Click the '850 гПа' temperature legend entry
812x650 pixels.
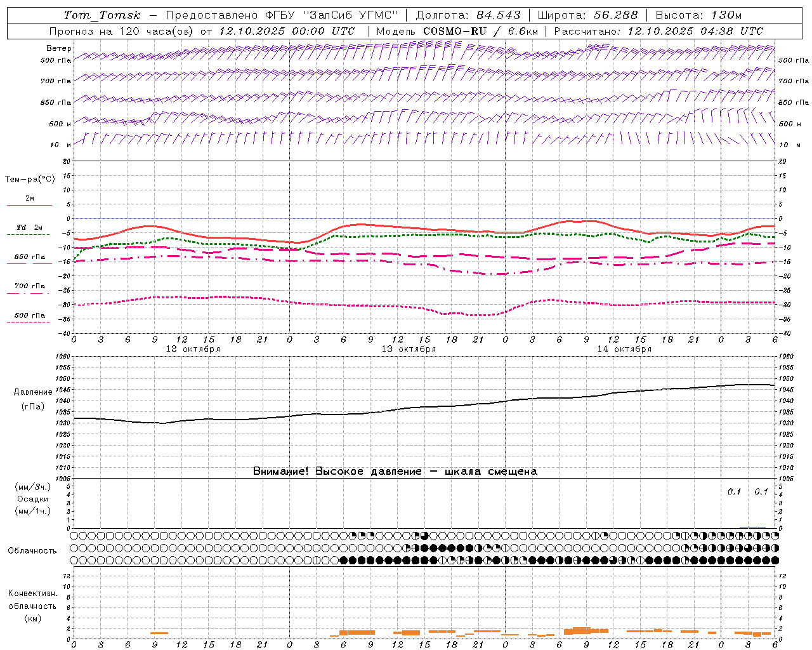click(29, 256)
